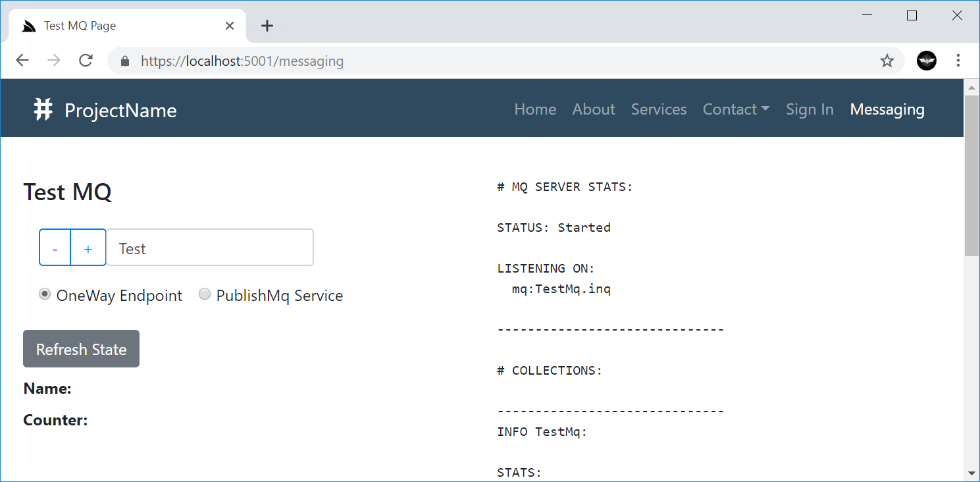Open the Services nav item

[x=659, y=109]
